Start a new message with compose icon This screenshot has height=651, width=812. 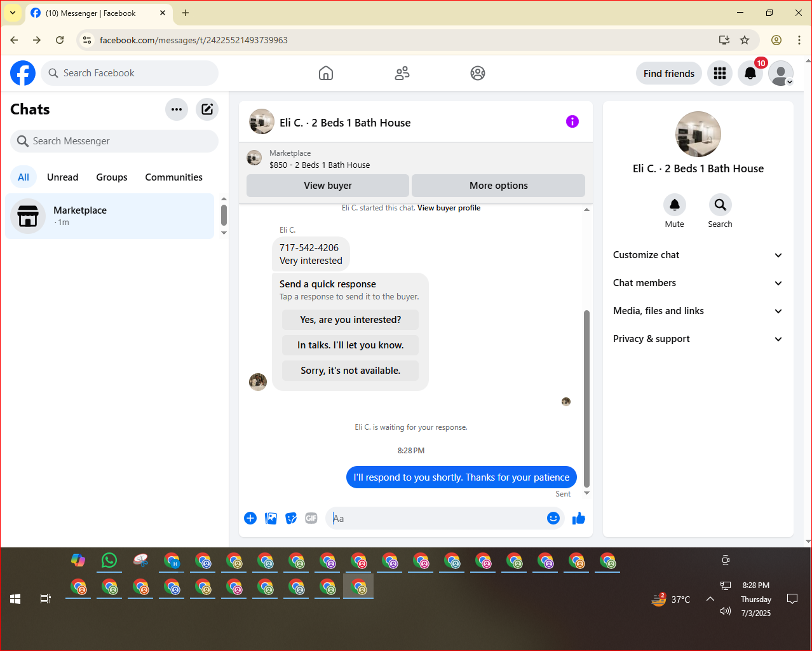(207, 109)
